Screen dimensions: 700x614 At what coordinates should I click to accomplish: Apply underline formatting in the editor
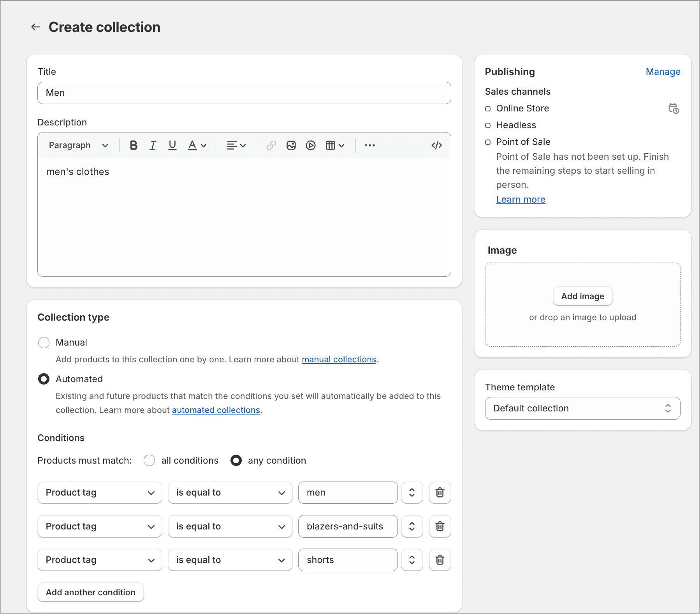[172, 145]
